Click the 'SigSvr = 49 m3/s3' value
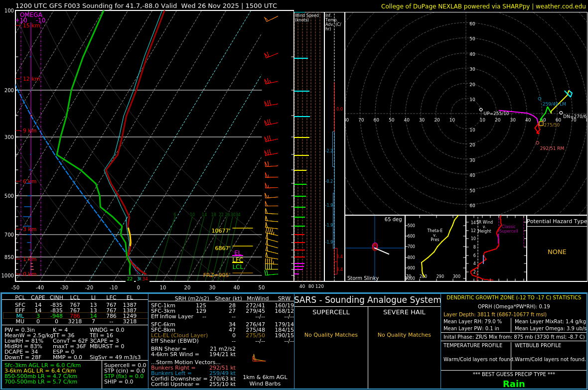 click(115, 357)
